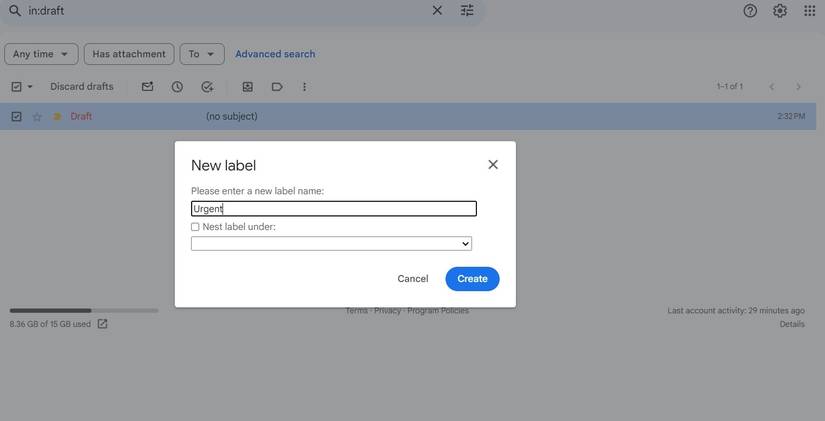Click the Snooze clock icon
The image size is (825, 421).
[177, 87]
